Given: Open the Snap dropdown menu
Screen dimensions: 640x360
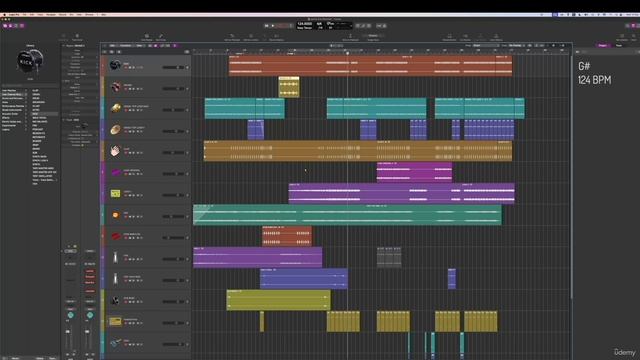Looking at the screenshot, I should pyautogui.click(x=485, y=45).
